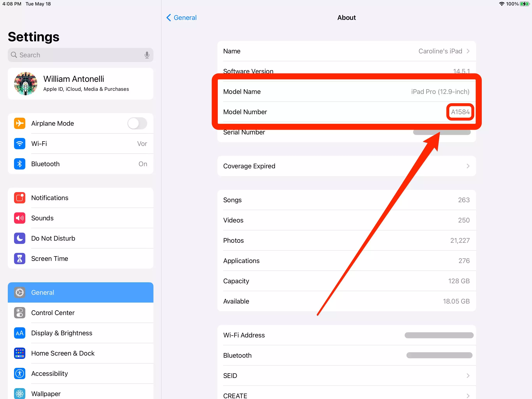
Task: Tap the Do Not Disturb moon icon
Action: 19,238
